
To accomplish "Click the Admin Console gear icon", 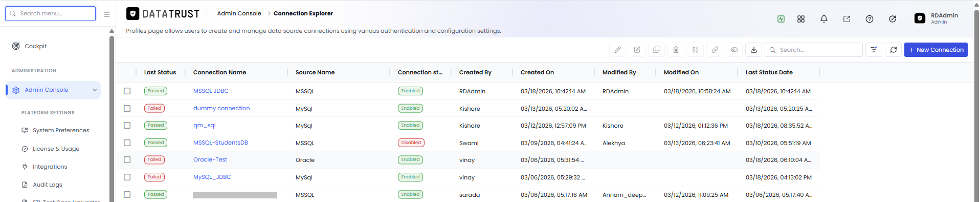I will 16,90.
